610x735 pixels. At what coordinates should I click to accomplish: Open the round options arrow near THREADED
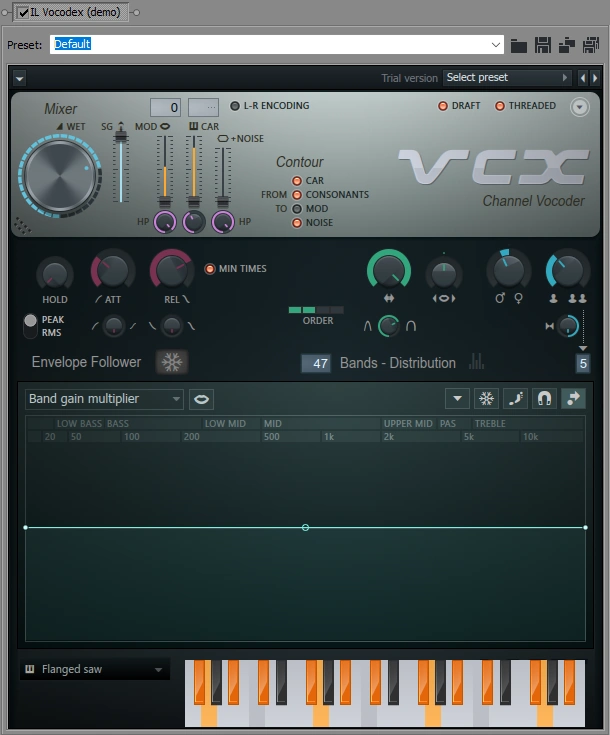click(580, 107)
